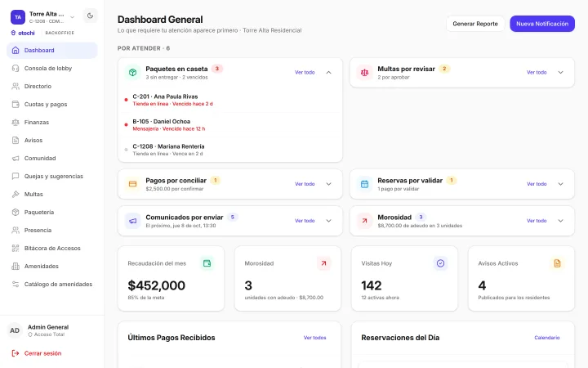Click the Morosidad arrow icon in Por Atender
Image resolution: width=588 pixels, height=368 pixels.
[364, 221]
